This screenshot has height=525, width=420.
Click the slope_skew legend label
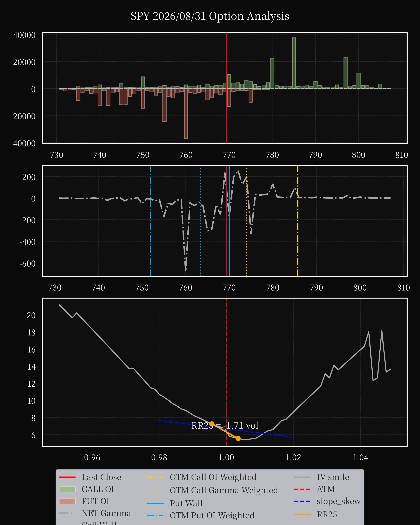click(x=339, y=501)
